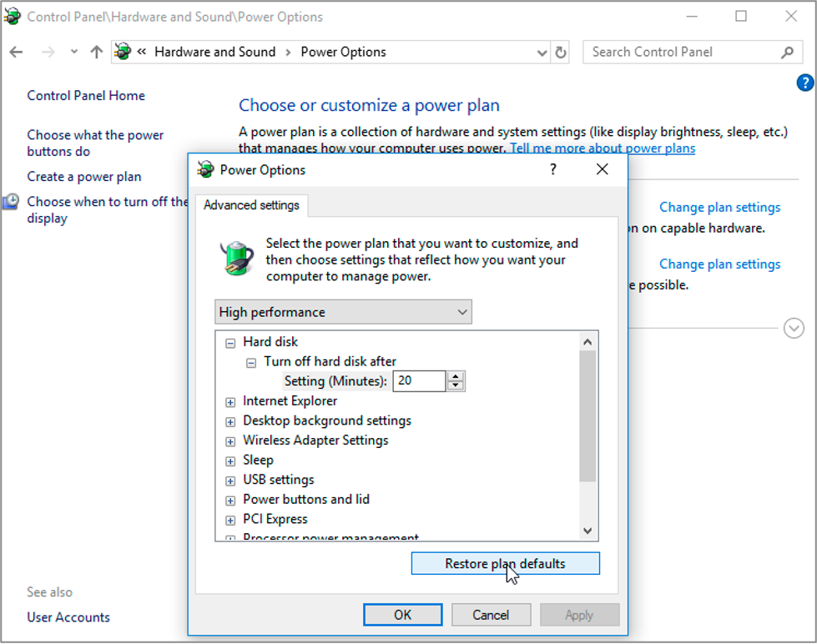Screen dimensions: 817x644
Task: Collapse Turn off hard disk after
Action: coord(251,363)
